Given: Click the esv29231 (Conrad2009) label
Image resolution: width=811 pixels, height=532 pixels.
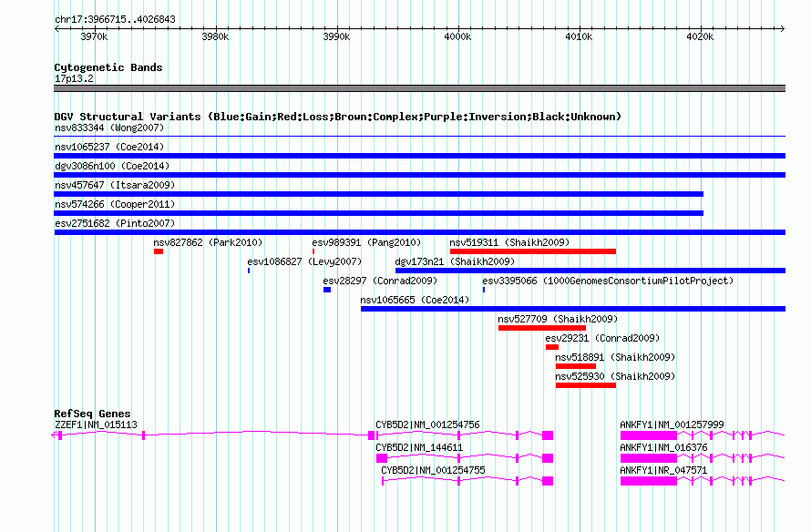Looking at the screenshot, I should point(602,338).
